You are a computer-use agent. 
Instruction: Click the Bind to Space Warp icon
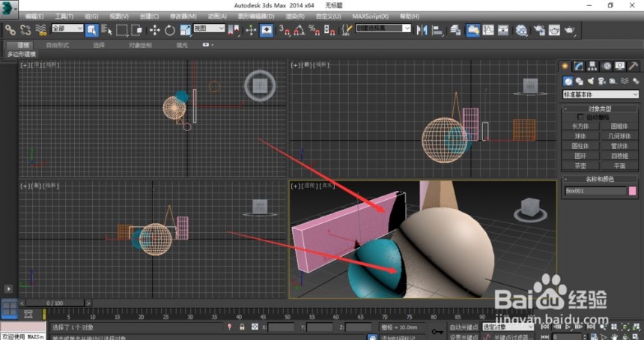click(x=40, y=30)
